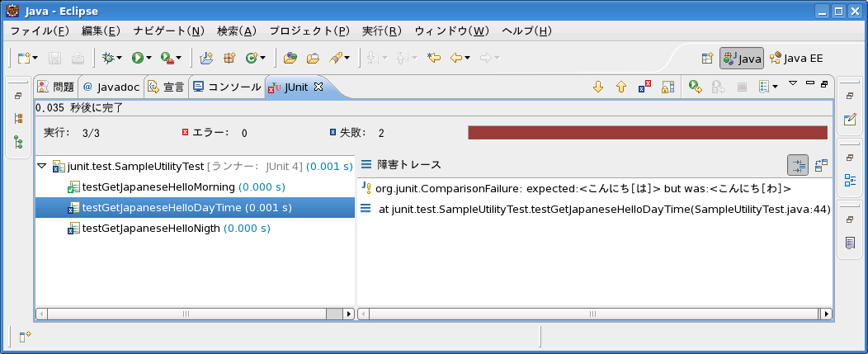Click the red JUnit progress bar

(648, 132)
